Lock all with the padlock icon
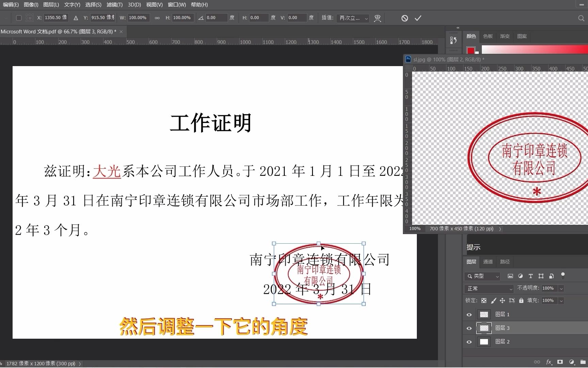588x368 pixels. tap(521, 301)
